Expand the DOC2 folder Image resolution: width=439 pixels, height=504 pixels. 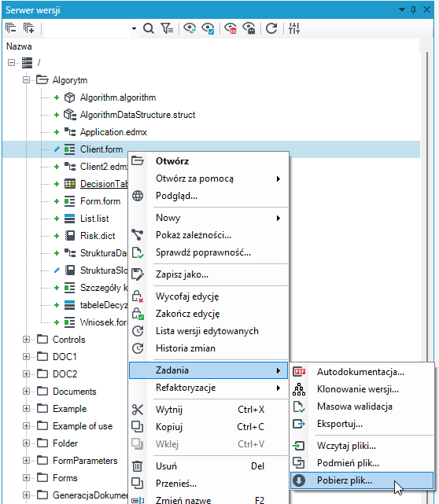click(x=27, y=374)
